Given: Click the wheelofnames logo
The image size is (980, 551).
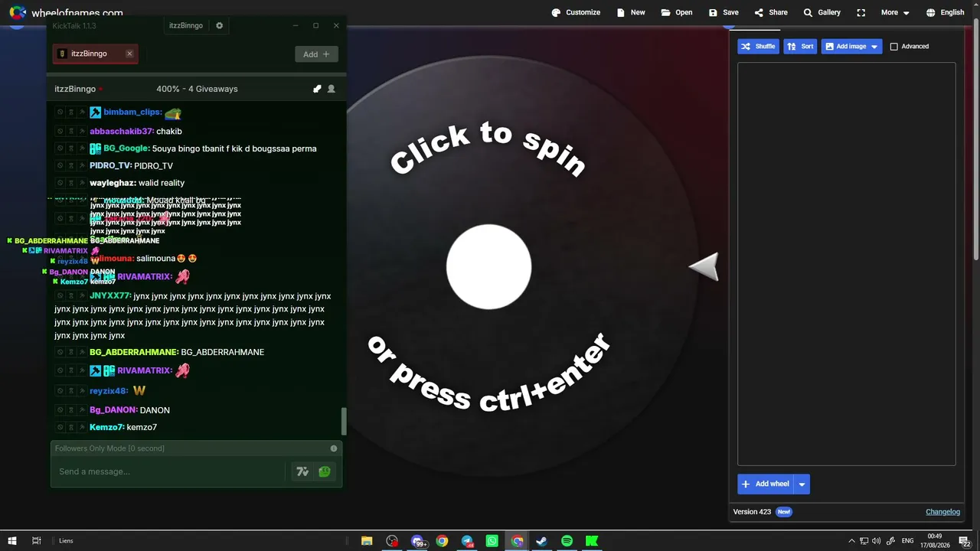Looking at the screenshot, I should pyautogui.click(x=18, y=13).
